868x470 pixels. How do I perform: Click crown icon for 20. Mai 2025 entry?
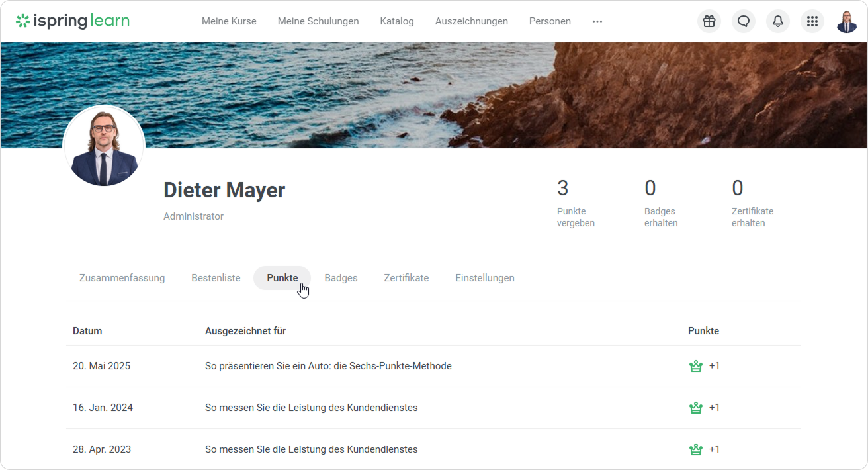tap(695, 366)
